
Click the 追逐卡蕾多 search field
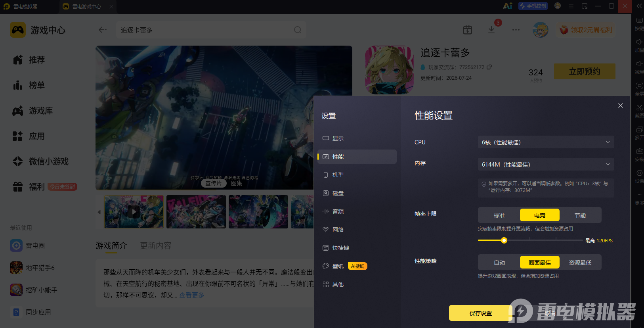211,30
